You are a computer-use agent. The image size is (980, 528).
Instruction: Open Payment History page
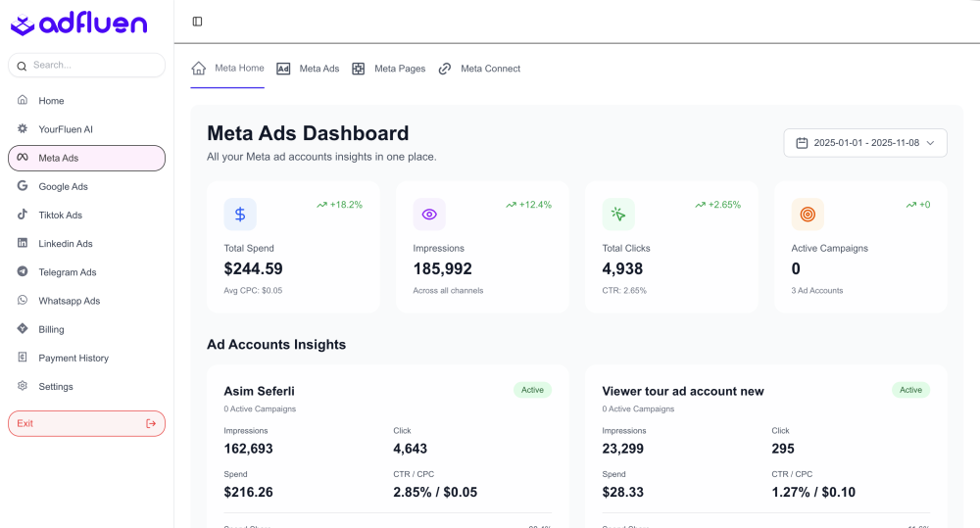tap(73, 359)
